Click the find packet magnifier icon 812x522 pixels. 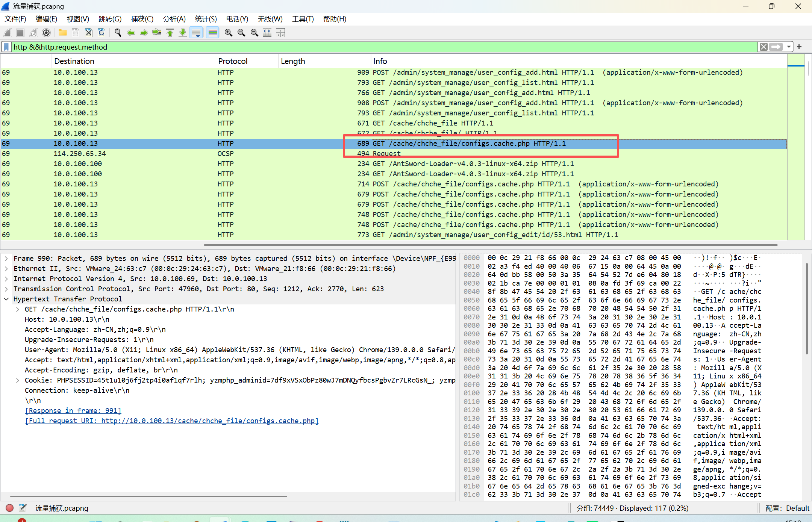118,33
